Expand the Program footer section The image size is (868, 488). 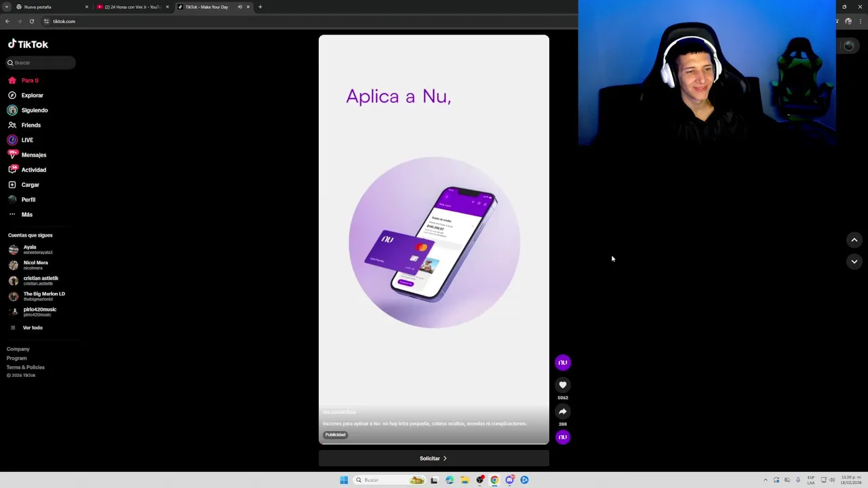coord(17,358)
